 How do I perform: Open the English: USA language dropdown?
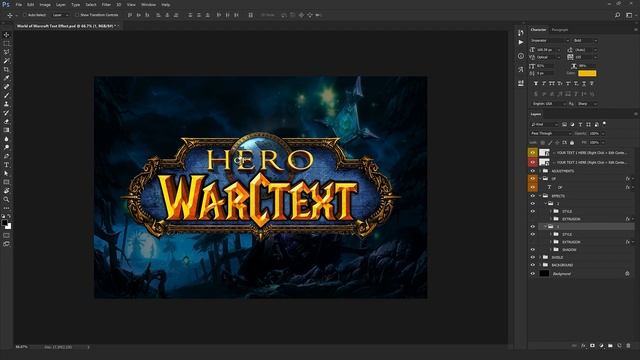[x=548, y=104]
